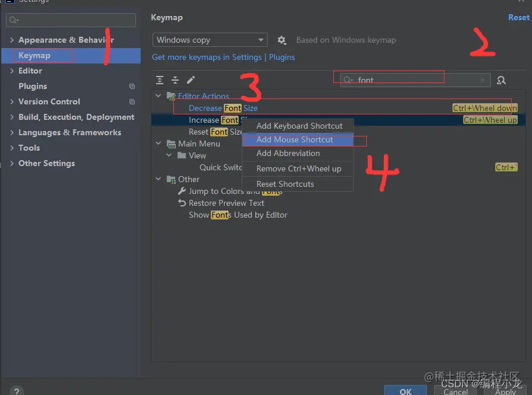
Task: Click the Apply button
Action: (505, 391)
